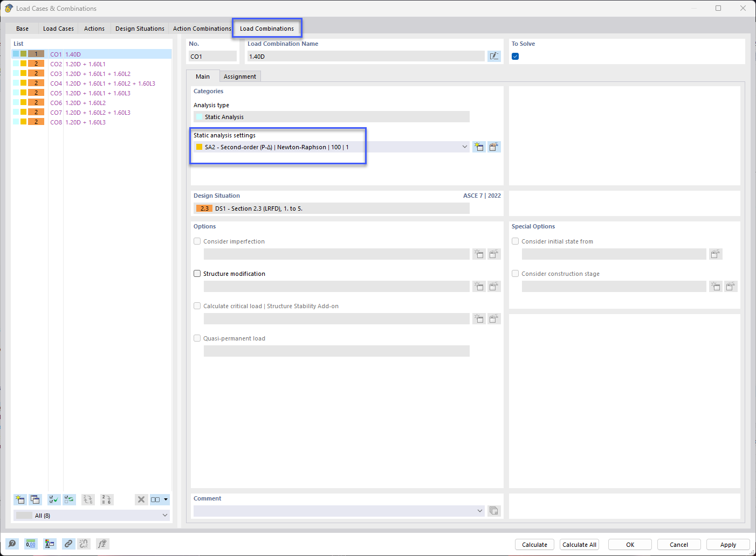Viewport: 756px width, 556px height.
Task: Select CO6 1.20D + 1.60L2 row
Action: 92,102
